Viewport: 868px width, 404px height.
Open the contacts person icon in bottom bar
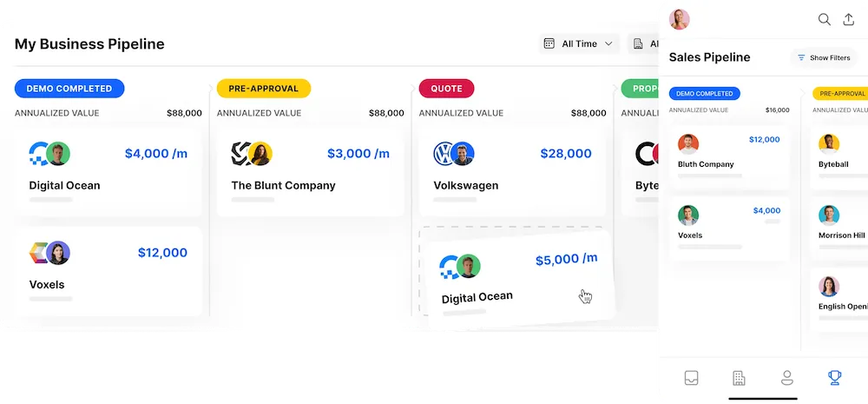[x=786, y=378]
